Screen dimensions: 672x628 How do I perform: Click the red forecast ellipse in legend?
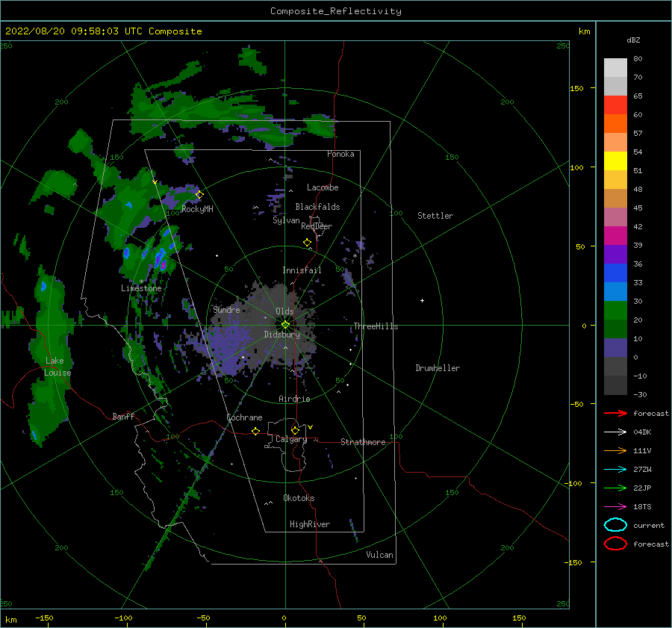(615, 544)
